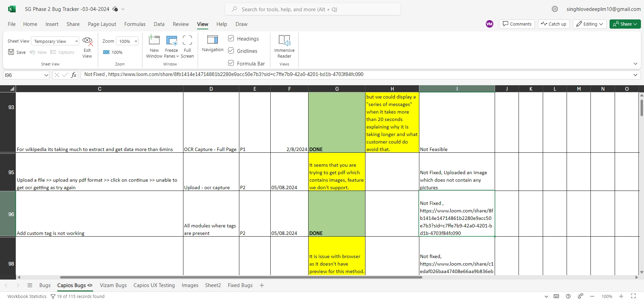The image size is (644, 300).
Task: Launch Immersive Reader
Action: point(284,47)
